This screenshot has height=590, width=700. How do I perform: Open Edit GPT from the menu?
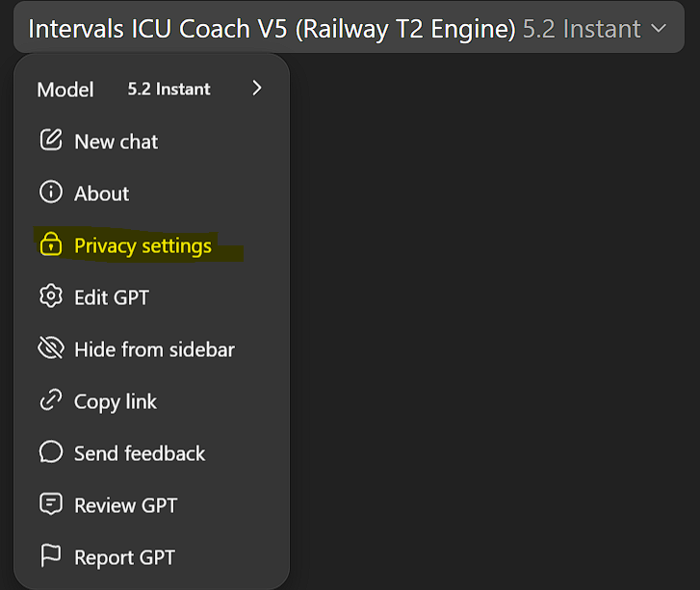pyautogui.click(x=112, y=297)
